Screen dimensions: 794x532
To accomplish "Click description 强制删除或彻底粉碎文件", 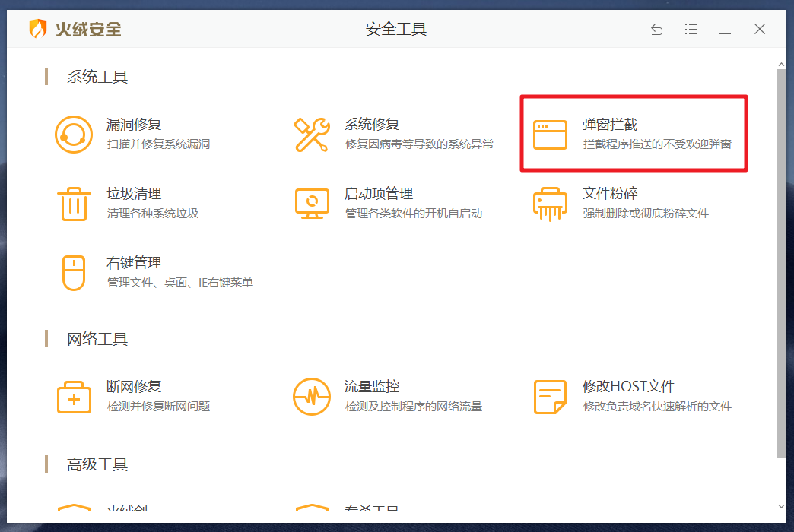I will tap(646, 213).
